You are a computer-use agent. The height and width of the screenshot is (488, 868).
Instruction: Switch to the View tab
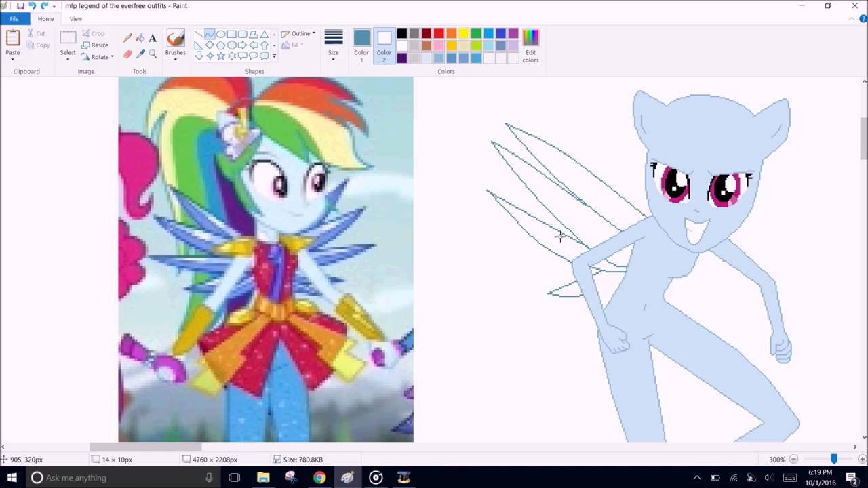coord(76,19)
